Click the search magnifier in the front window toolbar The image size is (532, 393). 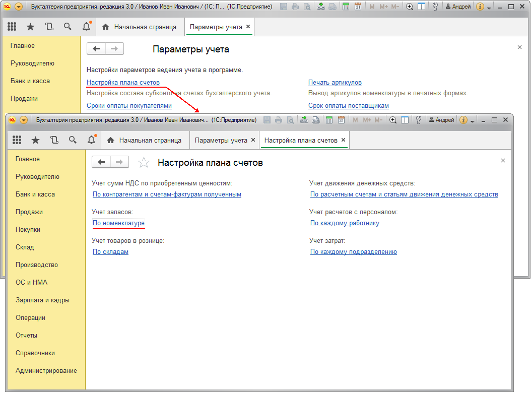coord(73,140)
